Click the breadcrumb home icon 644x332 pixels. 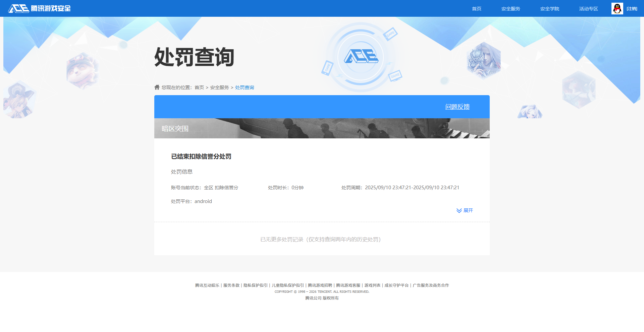tap(157, 87)
